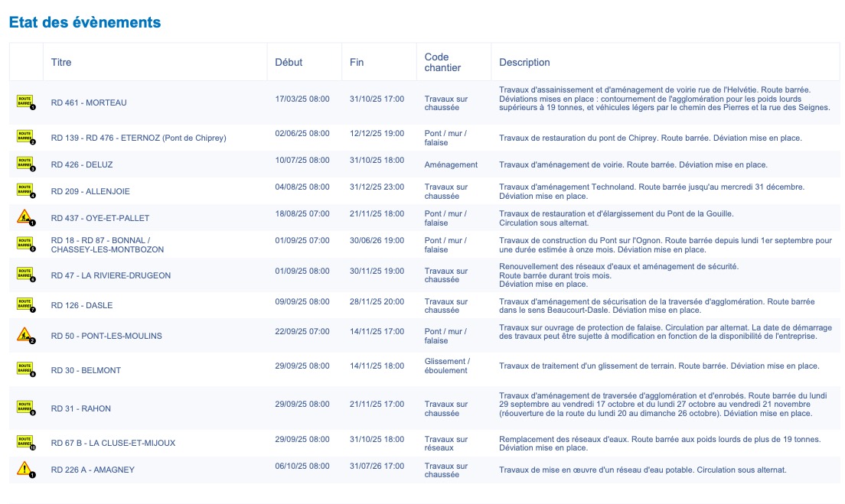845x504 pixels.
Task: Click the route barrée icon beside RD 426 Deluz
Action: point(25,164)
